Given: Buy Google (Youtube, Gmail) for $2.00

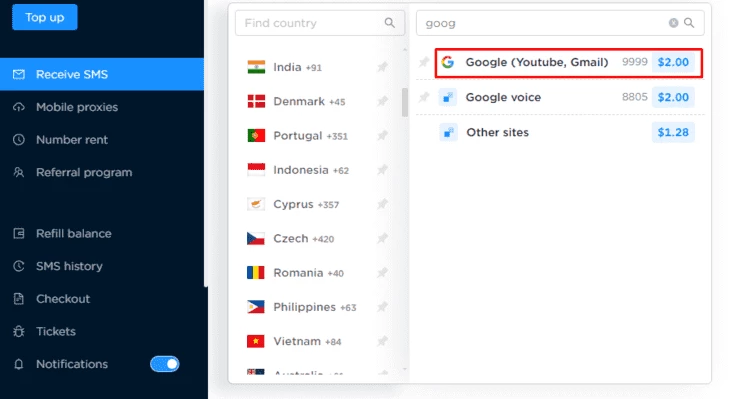Looking at the screenshot, I should tap(673, 62).
